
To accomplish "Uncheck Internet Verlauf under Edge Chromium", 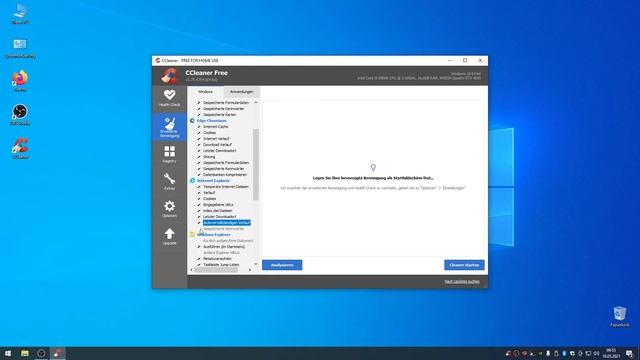I will (x=199, y=139).
